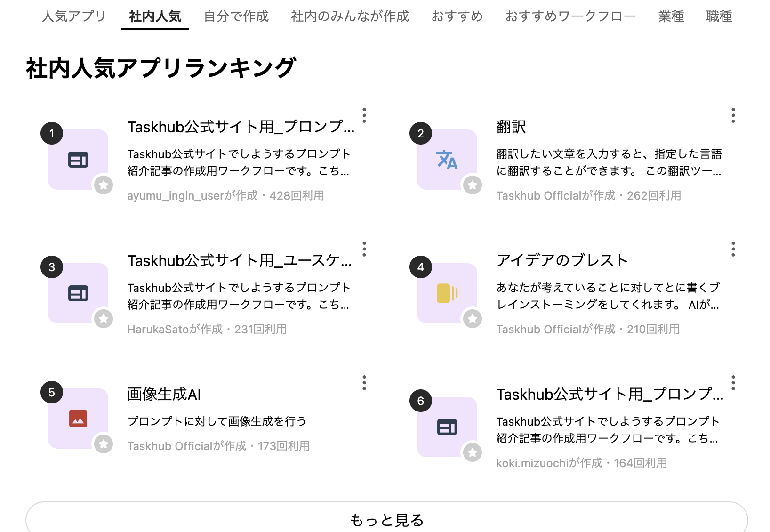770x532 pixels.
Task: Open the yellow アイデアのブレスト app icon
Action: tap(447, 293)
